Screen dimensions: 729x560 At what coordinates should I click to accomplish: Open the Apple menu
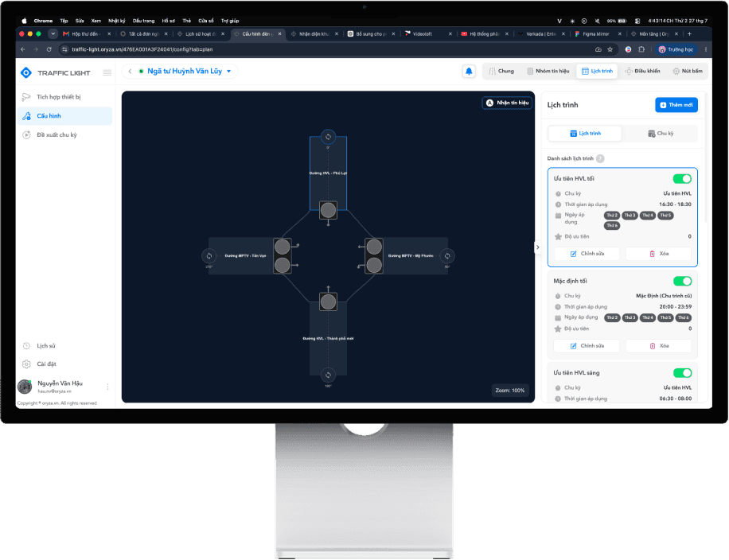pos(24,21)
